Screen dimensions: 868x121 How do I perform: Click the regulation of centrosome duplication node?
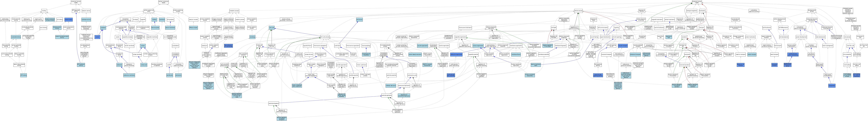click(x=404, y=95)
